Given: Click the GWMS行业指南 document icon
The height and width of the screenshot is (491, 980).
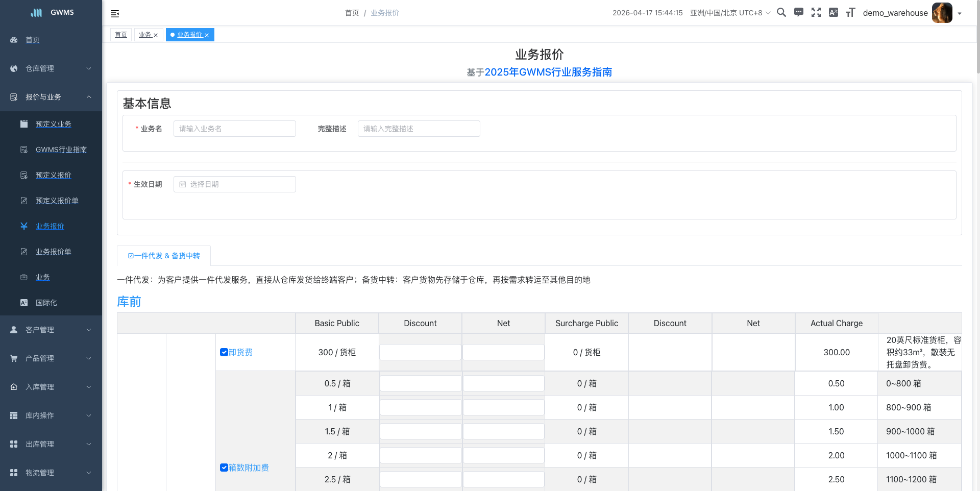Looking at the screenshot, I should (24, 150).
